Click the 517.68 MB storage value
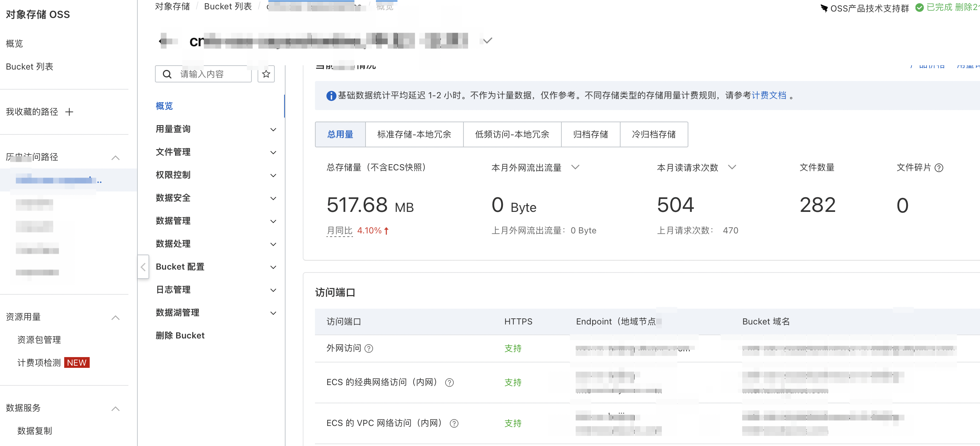Viewport: 980px width, 446px height. [x=370, y=205]
